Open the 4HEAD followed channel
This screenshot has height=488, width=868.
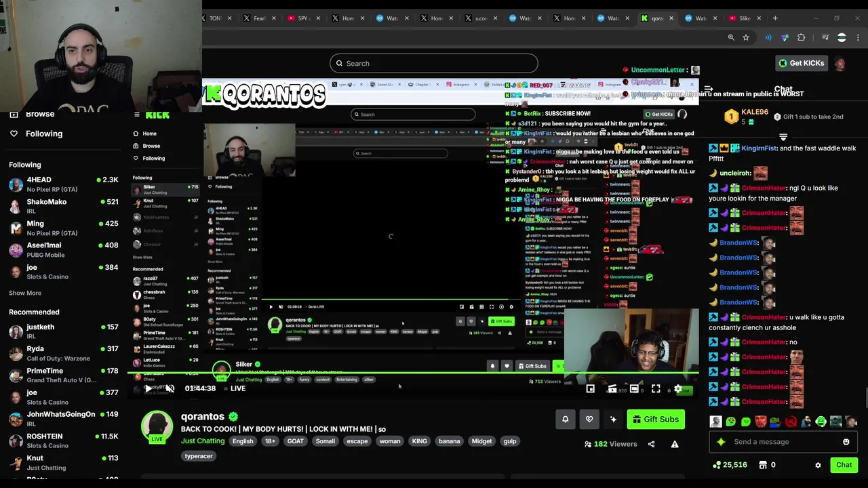tap(64, 184)
